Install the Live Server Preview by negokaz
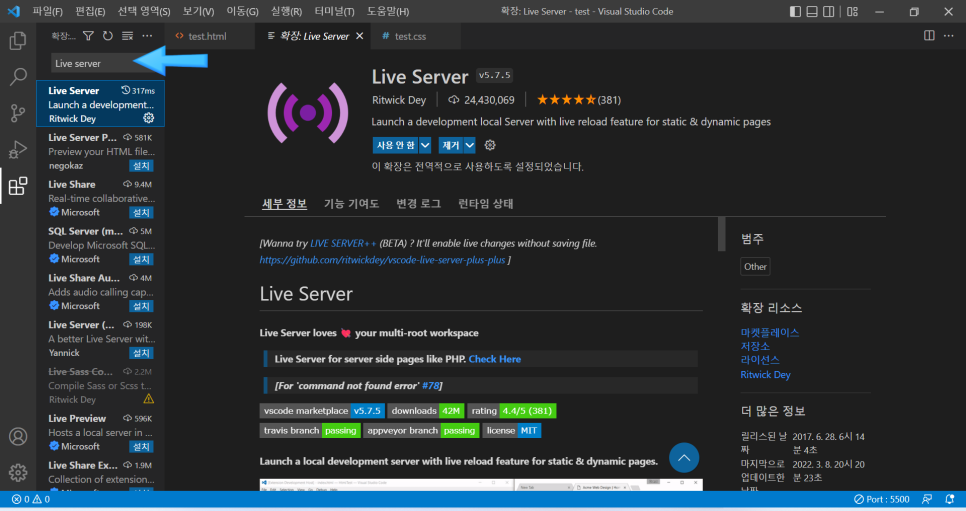Viewport: 966px width, 511px height. pyautogui.click(x=141, y=166)
